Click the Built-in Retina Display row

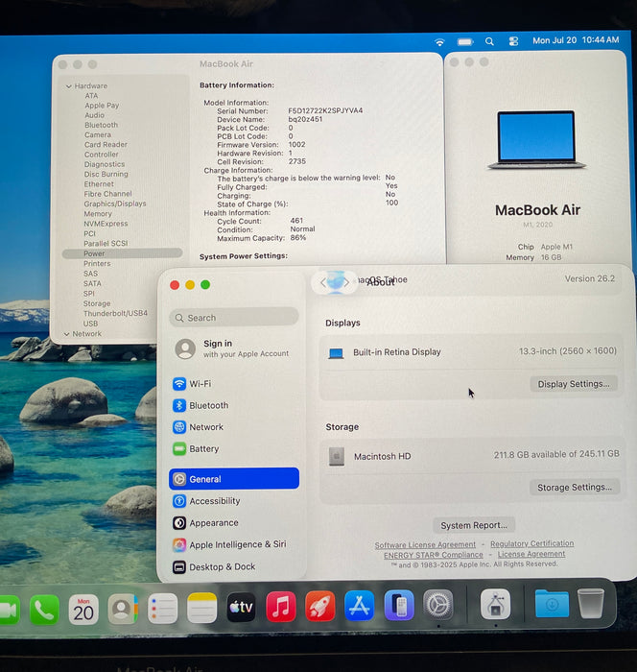pos(471,352)
